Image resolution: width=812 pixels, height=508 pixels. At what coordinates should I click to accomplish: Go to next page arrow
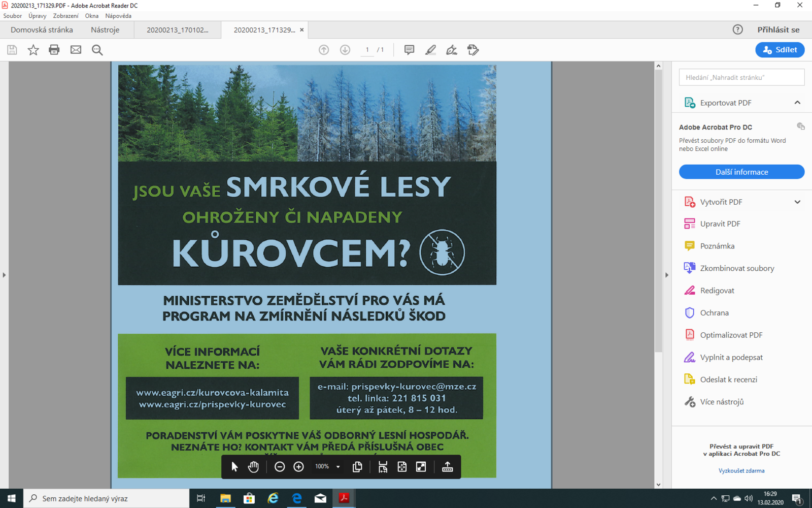click(345, 50)
